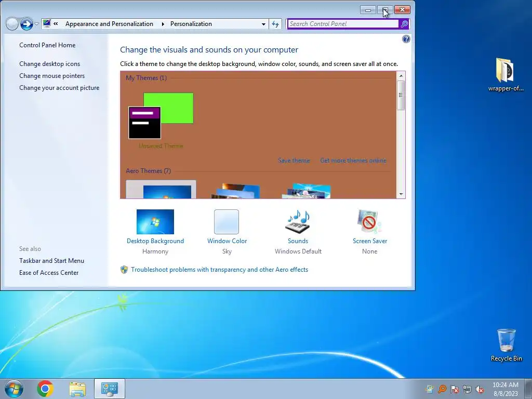The image size is (532, 399).
Task: Expand the double chevron breadcrumb overflow
Action: [56, 24]
